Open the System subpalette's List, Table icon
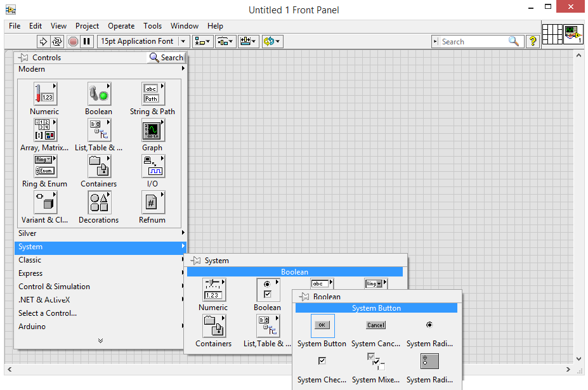 click(x=268, y=326)
